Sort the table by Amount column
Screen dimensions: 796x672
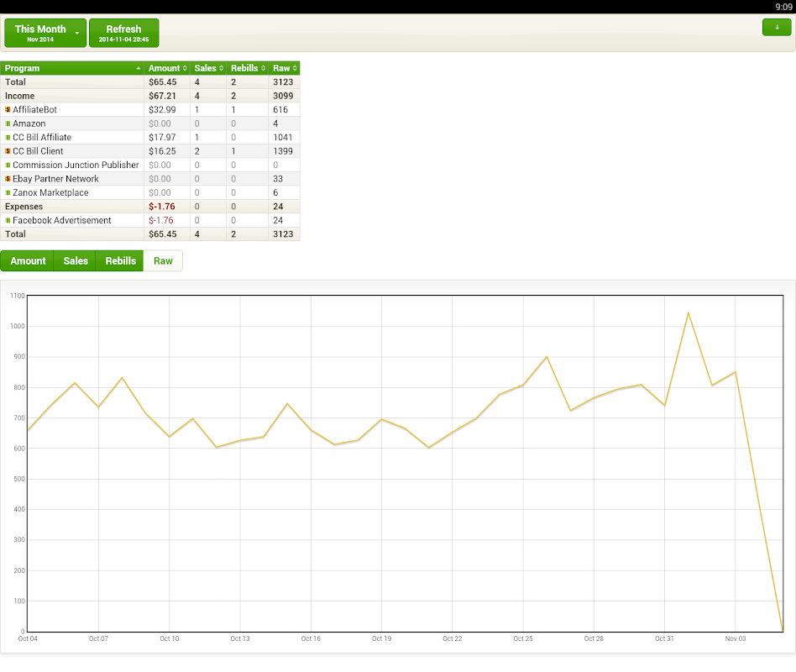coord(167,68)
